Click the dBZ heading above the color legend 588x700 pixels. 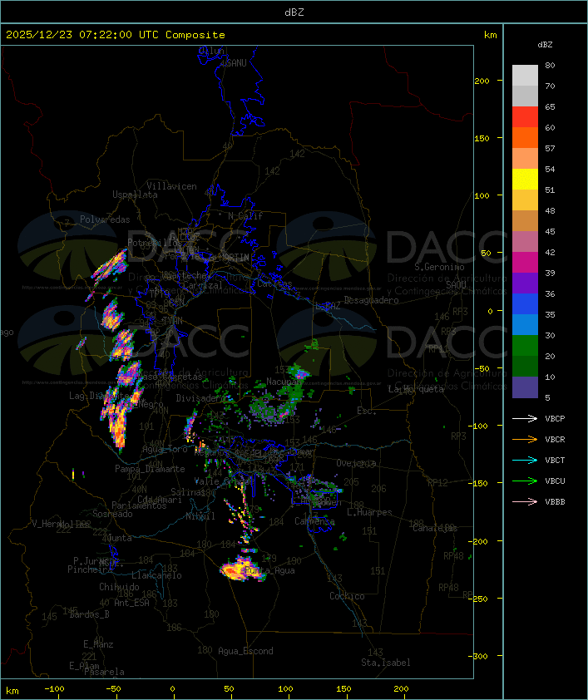coord(545,45)
